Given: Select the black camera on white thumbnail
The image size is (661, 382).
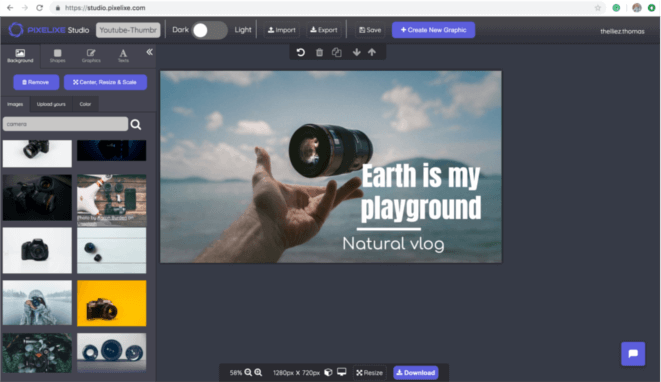Looking at the screenshot, I should click(37, 250).
